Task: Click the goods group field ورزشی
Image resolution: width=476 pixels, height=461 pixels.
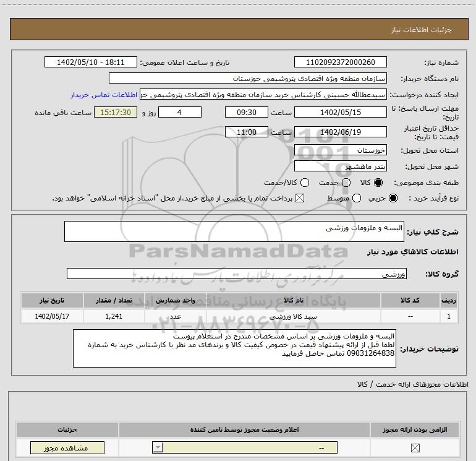Action: tap(237, 274)
